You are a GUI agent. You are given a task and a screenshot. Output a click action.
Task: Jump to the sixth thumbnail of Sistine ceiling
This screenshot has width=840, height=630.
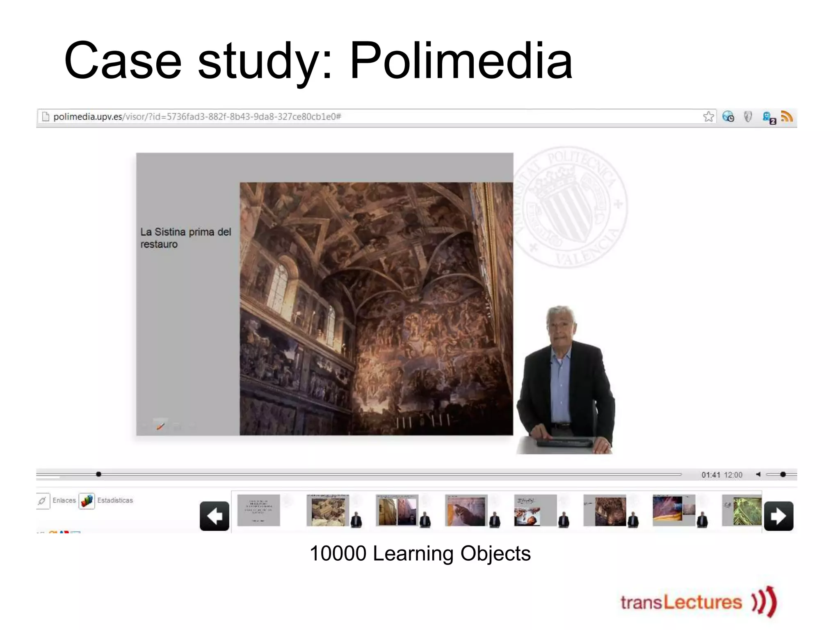(605, 510)
